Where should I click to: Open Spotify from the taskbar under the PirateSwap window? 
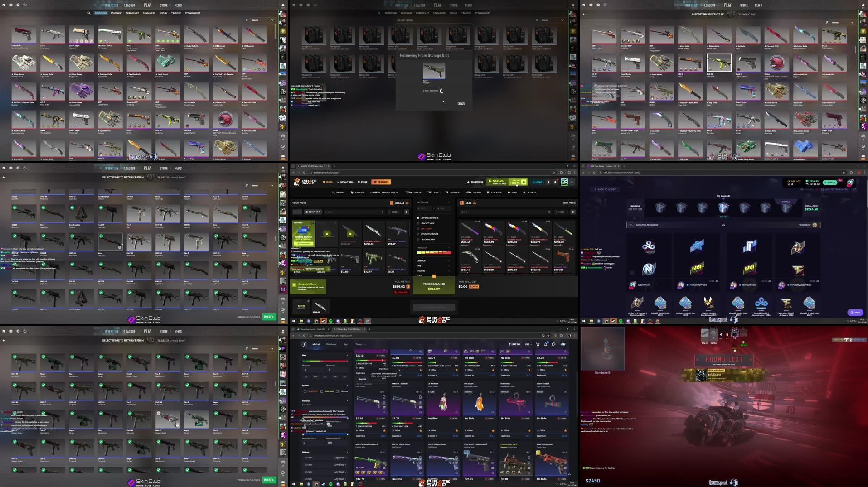330,321
